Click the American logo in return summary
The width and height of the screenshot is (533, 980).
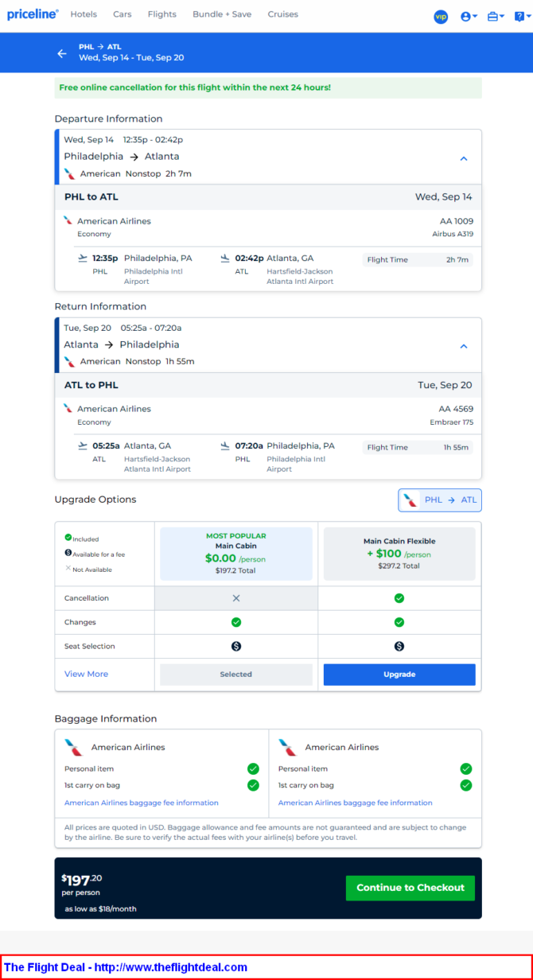[70, 361]
